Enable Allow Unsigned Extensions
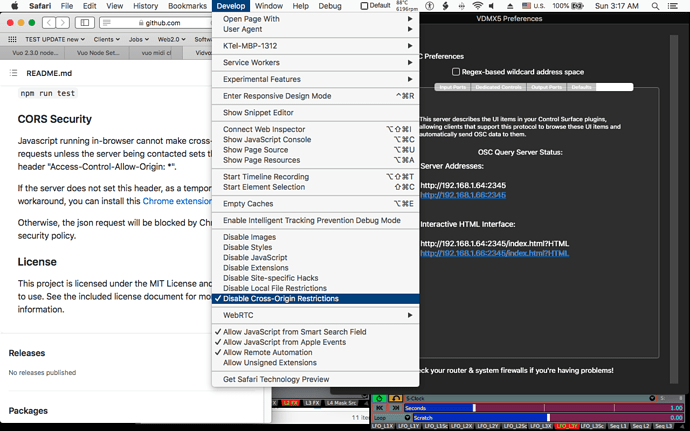Image resolution: width=690 pixels, height=431 pixels. coord(316,362)
